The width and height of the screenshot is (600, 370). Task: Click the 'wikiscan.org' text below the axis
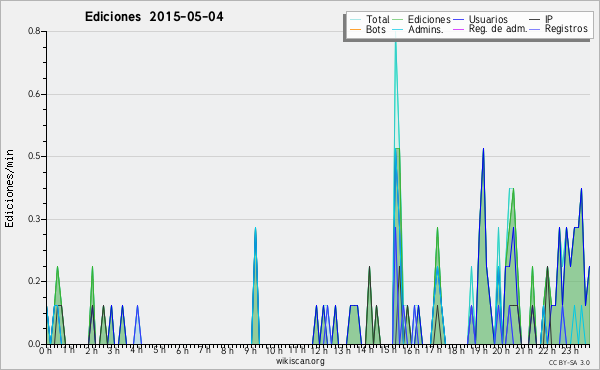click(x=300, y=361)
